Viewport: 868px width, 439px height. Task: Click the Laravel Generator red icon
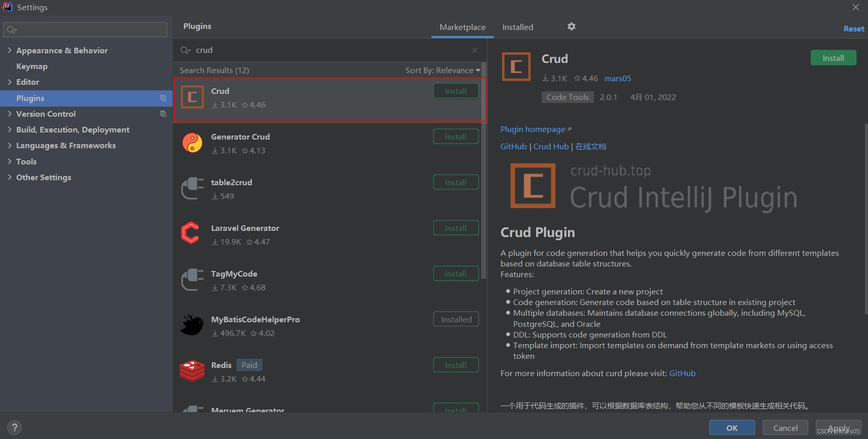click(x=190, y=233)
